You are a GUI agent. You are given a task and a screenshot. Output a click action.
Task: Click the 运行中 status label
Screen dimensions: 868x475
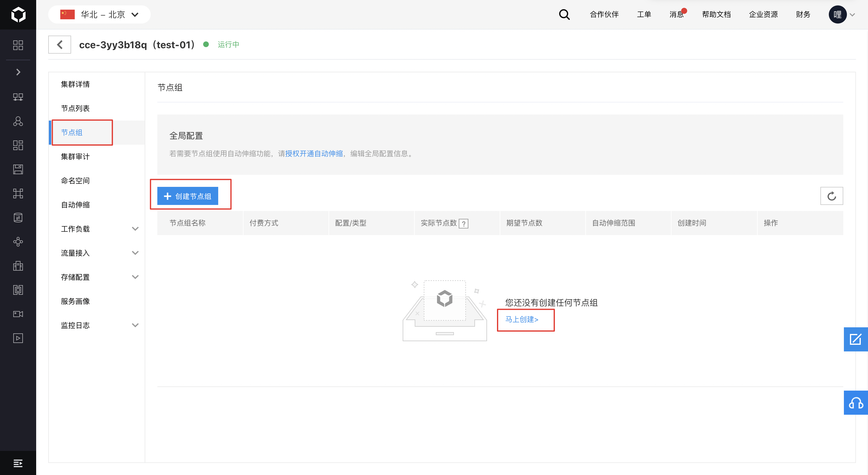[x=228, y=45]
